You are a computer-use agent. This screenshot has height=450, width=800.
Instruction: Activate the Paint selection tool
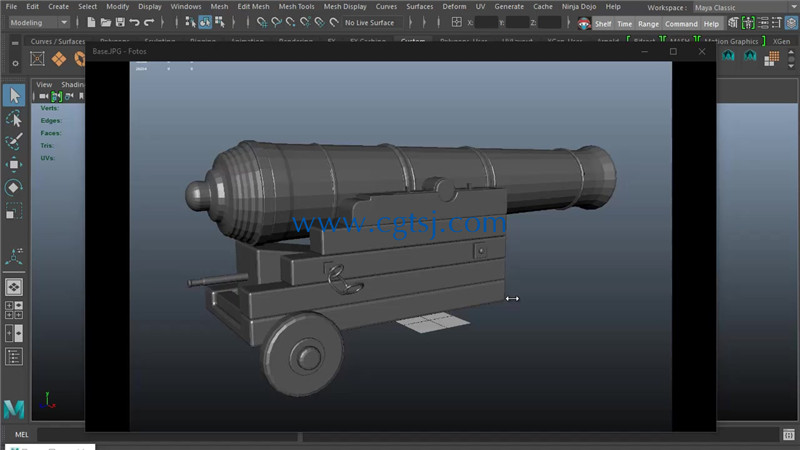pyautogui.click(x=14, y=141)
